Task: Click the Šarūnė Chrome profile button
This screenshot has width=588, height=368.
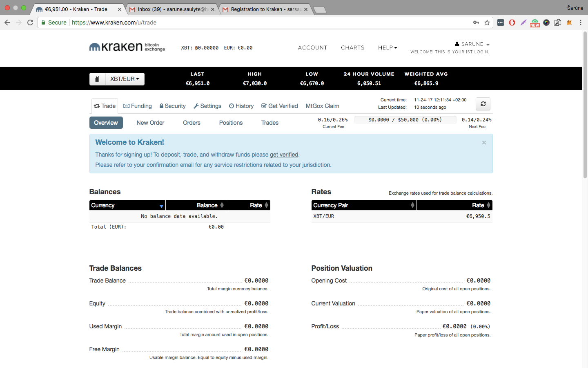Action: click(x=575, y=8)
